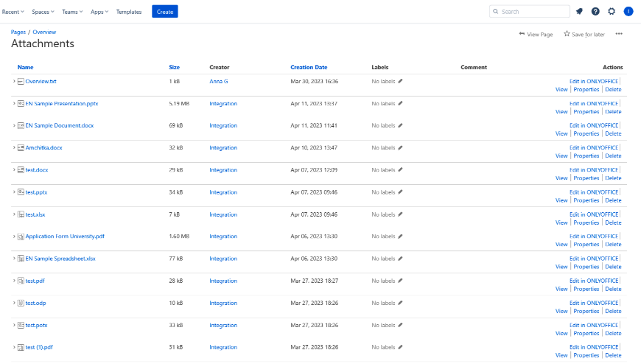The height and width of the screenshot is (364, 641).
Task: Open the Apps dropdown menu
Action: coord(99,12)
